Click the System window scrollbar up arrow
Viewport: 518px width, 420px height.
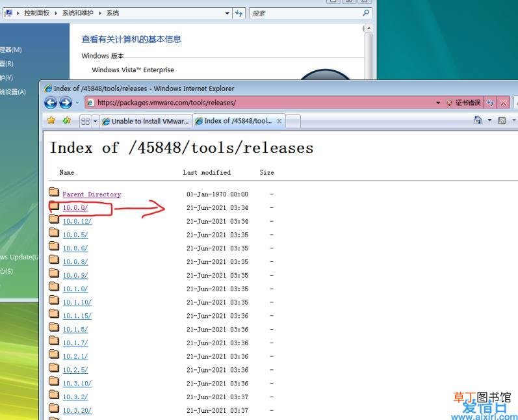point(369,29)
